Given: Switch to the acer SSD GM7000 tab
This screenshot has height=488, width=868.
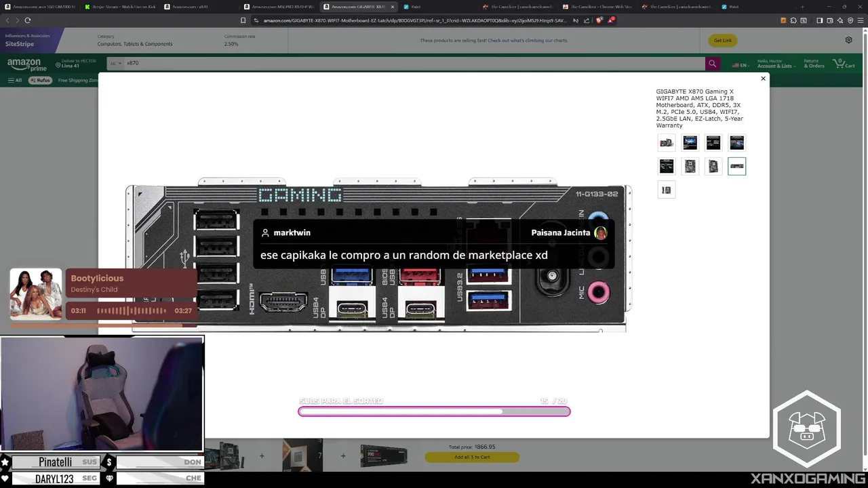Looking at the screenshot, I should coord(41,7).
